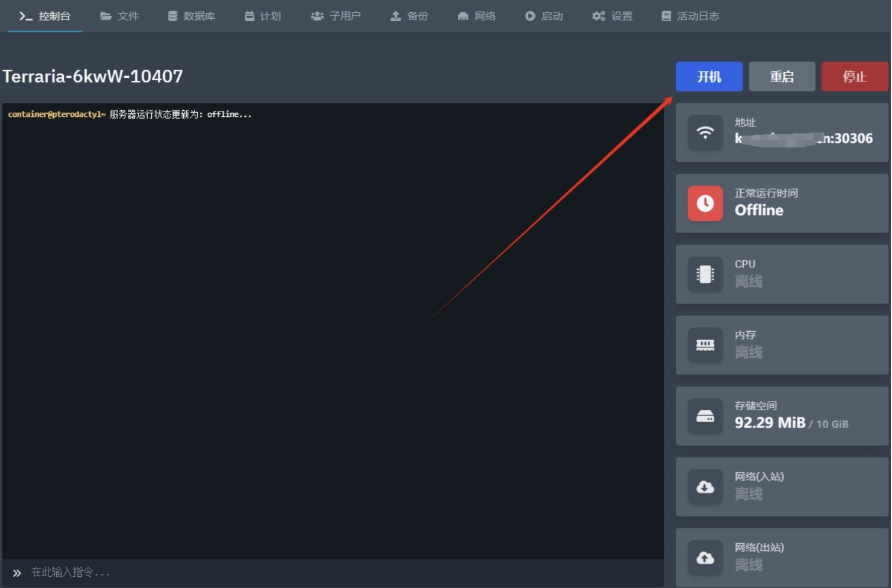View the 活动日志 activity log tab
The height and width of the screenshot is (588, 892).
690,16
